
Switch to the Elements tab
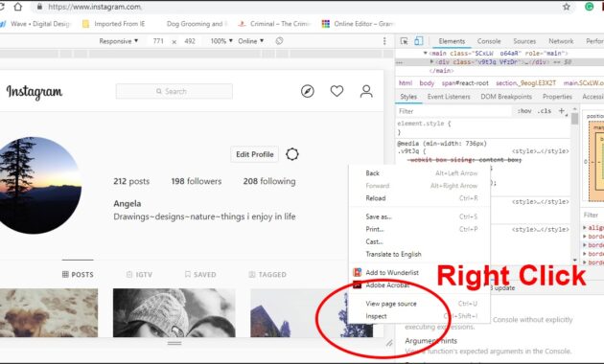(x=452, y=41)
